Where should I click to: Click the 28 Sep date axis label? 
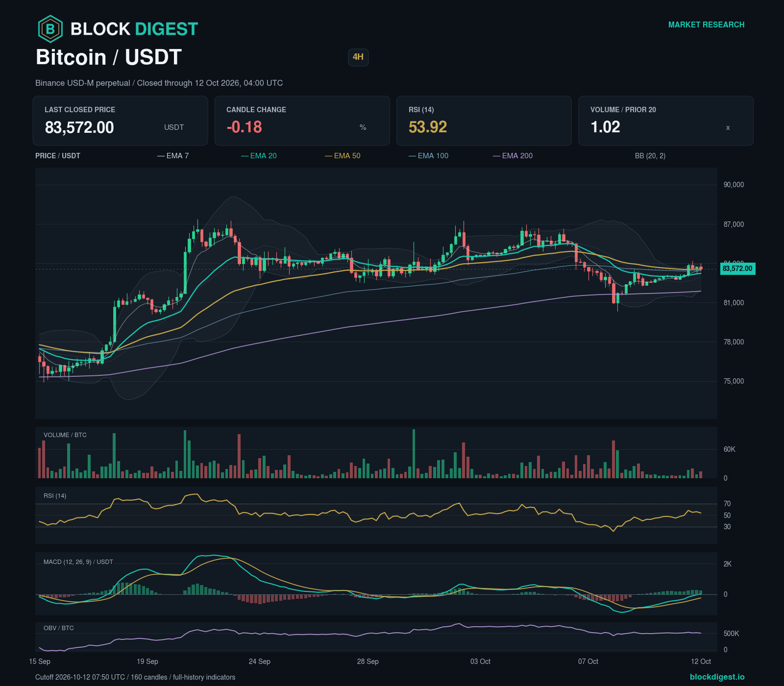(x=368, y=661)
